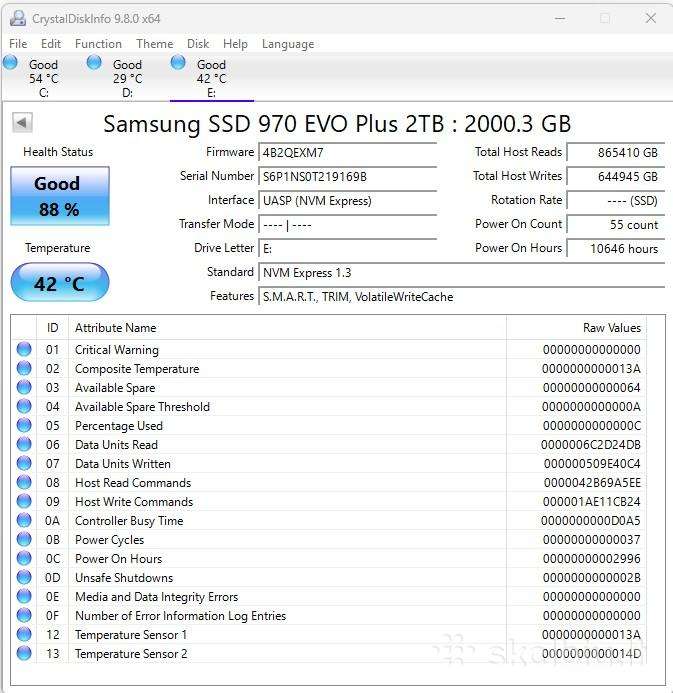Click the ID column header

[52, 327]
